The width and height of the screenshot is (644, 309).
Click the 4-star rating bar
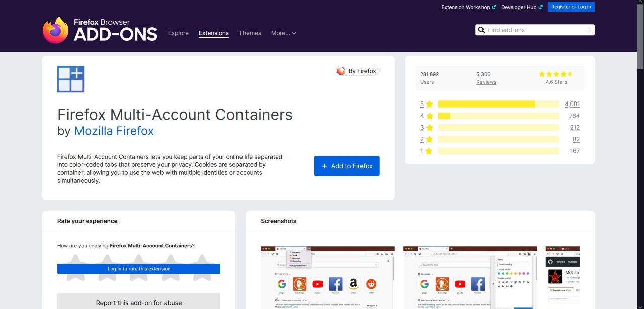(499, 116)
